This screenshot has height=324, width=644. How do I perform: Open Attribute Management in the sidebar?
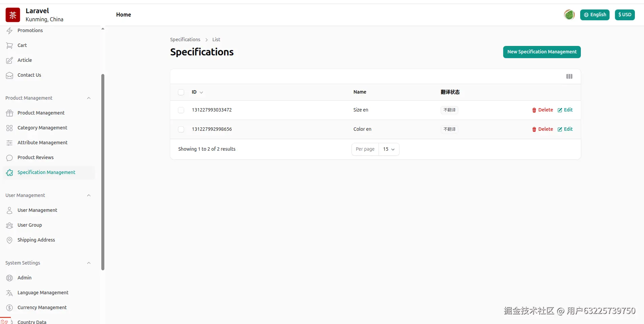click(x=42, y=143)
